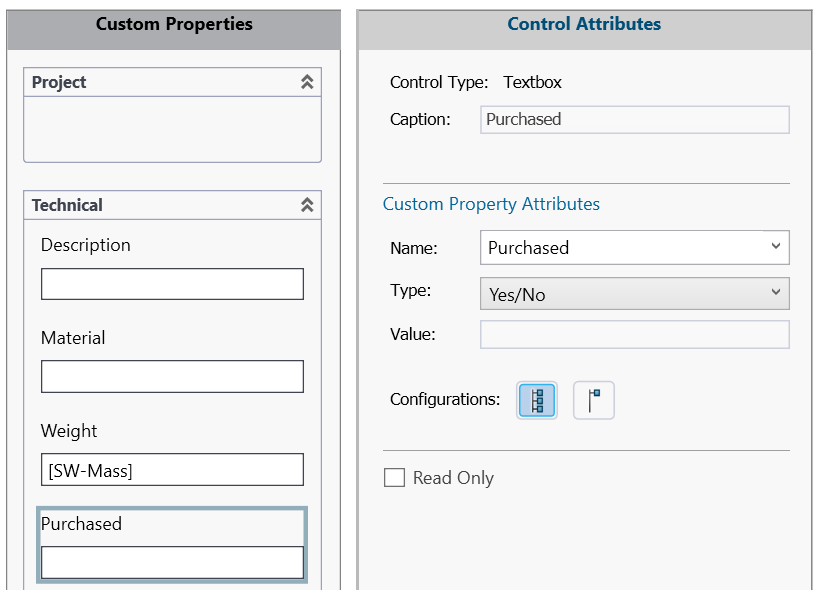The image size is (818, 590).
Task: Select the Project group header
Action: click(x=172, y=82)
